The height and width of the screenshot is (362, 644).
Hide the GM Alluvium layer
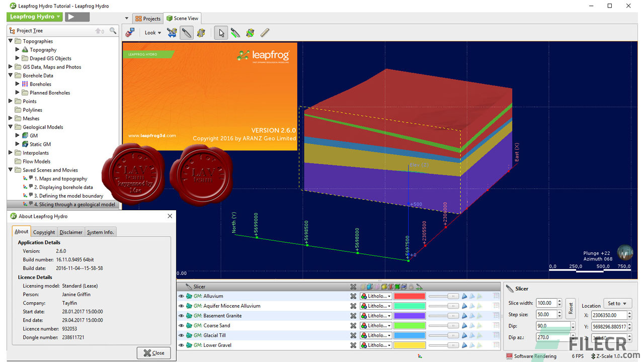(x=181, y=296)
